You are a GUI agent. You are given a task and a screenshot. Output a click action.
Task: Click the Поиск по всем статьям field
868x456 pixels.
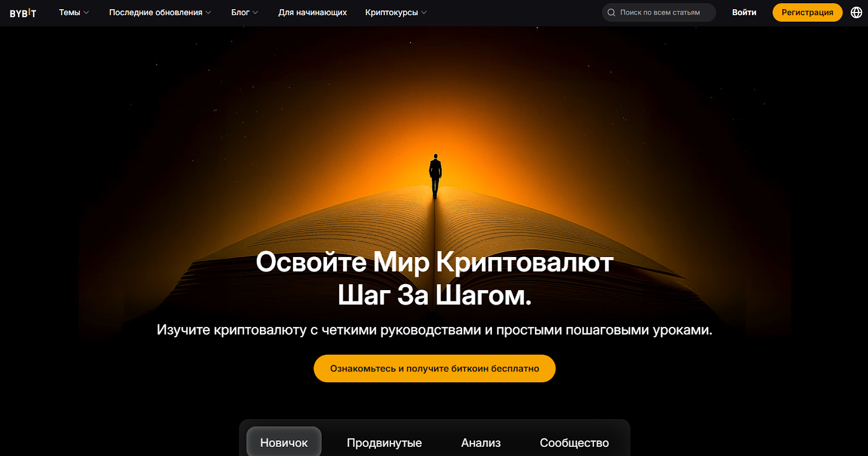[x=659, y=12]
